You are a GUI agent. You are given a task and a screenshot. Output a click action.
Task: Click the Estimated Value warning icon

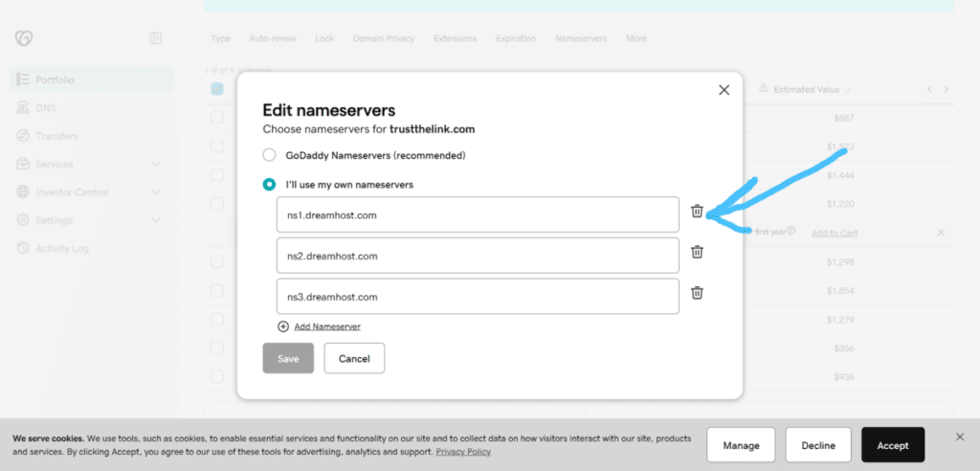[x=763, y=89]
